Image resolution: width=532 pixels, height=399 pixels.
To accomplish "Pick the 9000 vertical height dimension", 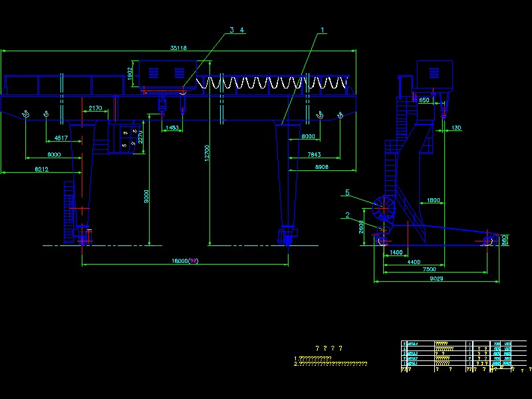I will click(x=146, y=196).
